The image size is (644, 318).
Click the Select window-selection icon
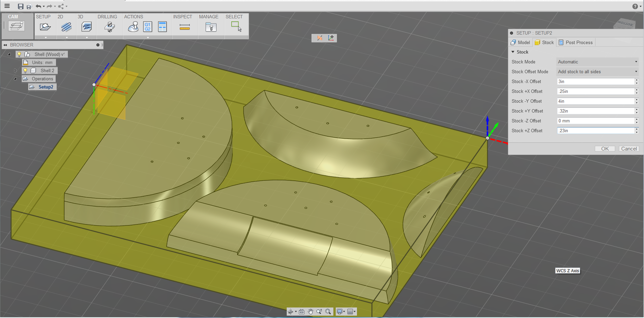click(x=236, y=26)
